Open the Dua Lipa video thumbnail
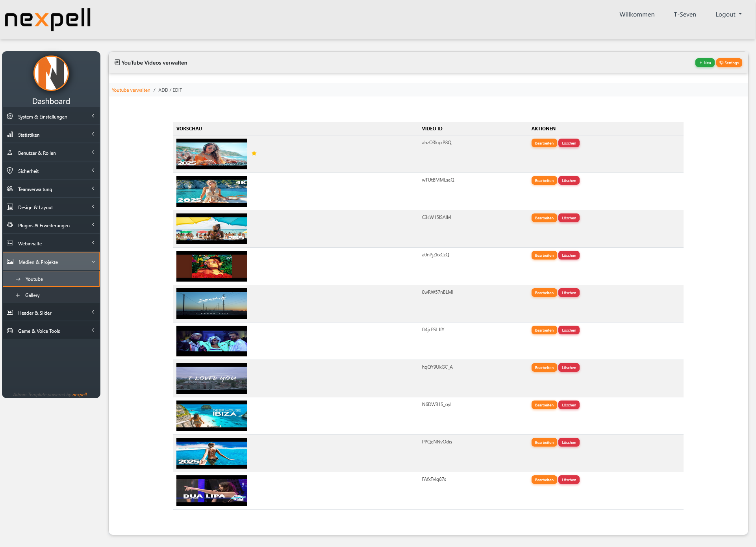This screenshot has width=756, height=547. tap(211, 490)
